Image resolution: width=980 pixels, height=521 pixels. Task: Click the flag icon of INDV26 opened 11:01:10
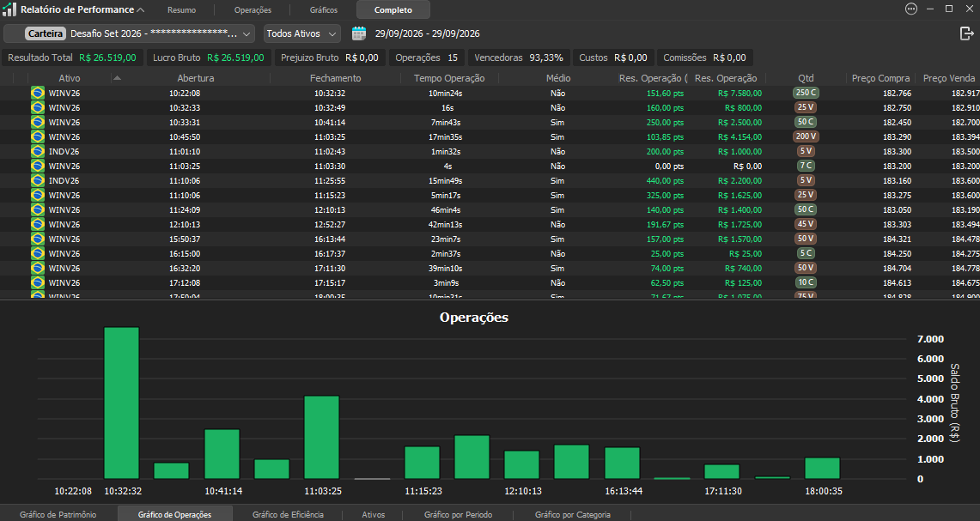pyautogui.click(x=38, y=151)
